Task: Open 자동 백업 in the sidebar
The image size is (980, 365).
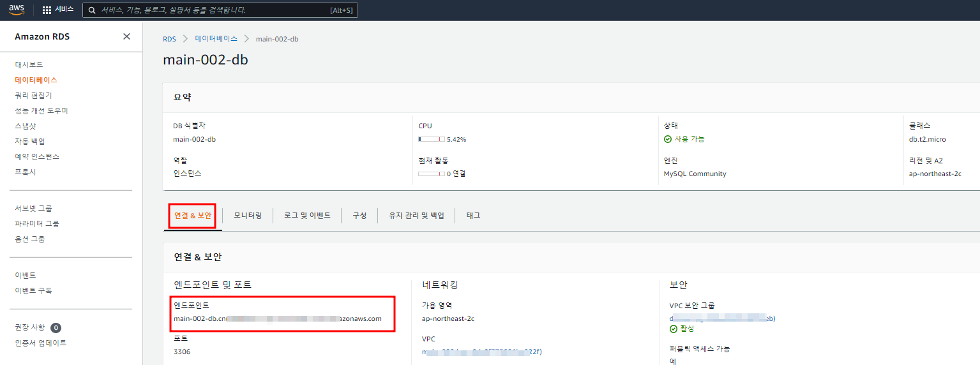Action: [30, 141]
